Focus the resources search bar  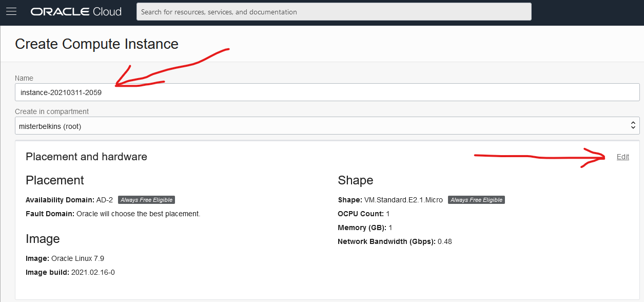(x=334, y=12)
